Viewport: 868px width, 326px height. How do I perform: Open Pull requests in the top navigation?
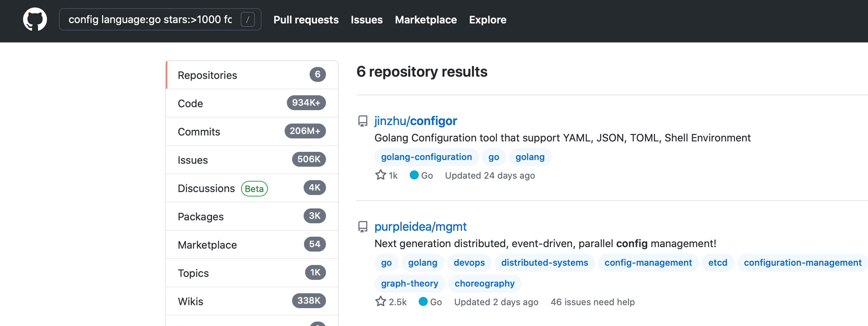point(306,20)
